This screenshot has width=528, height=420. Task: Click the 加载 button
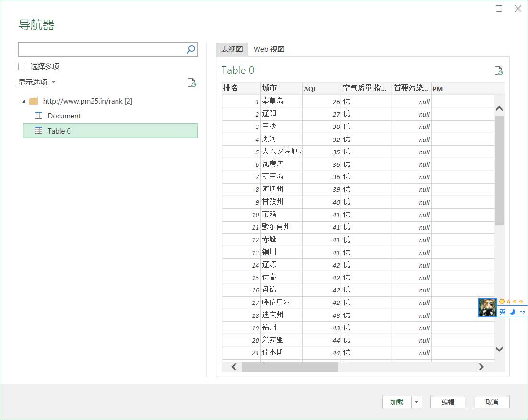[x=397, y=402]
